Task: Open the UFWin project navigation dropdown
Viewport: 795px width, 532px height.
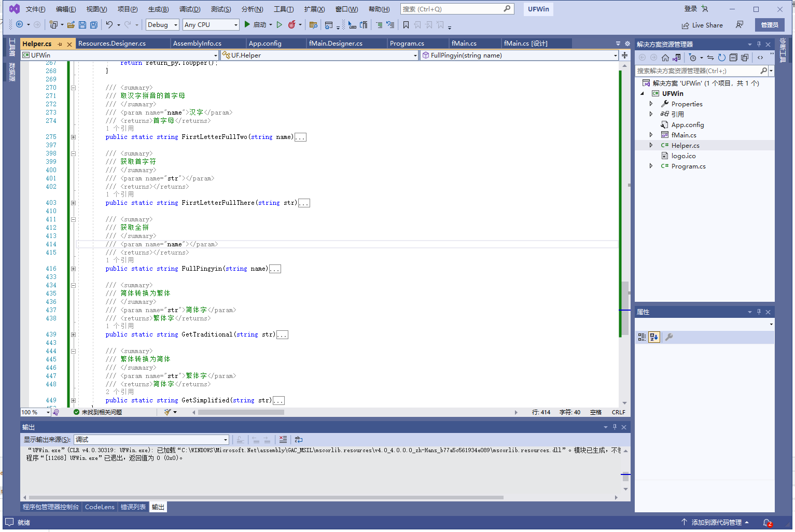Action: click(x=120, y=55)
